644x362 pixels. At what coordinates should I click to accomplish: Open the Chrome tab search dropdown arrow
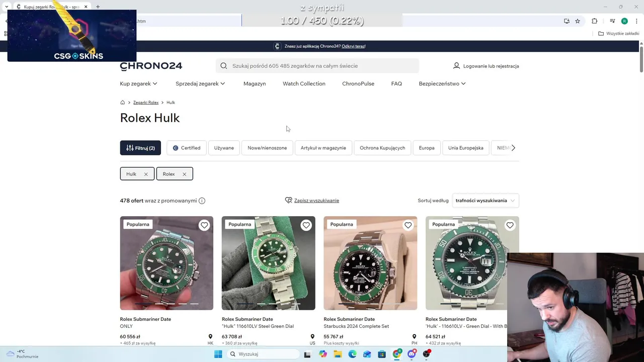(6, 7)
